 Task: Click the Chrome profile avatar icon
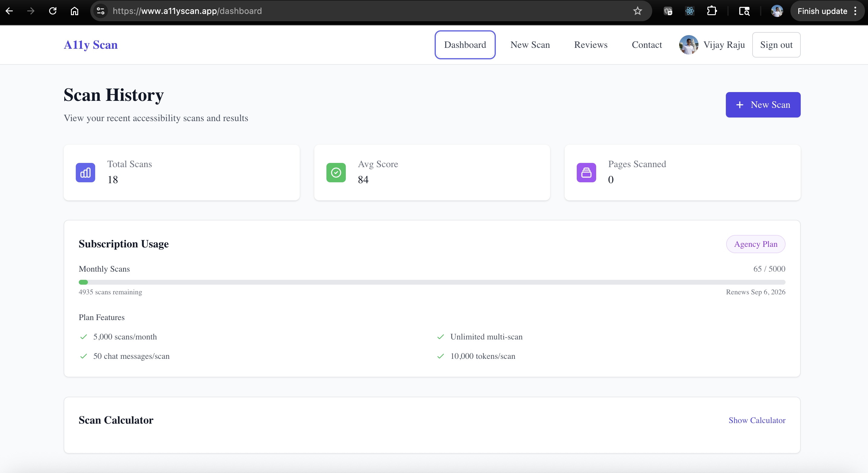(777, 11)
